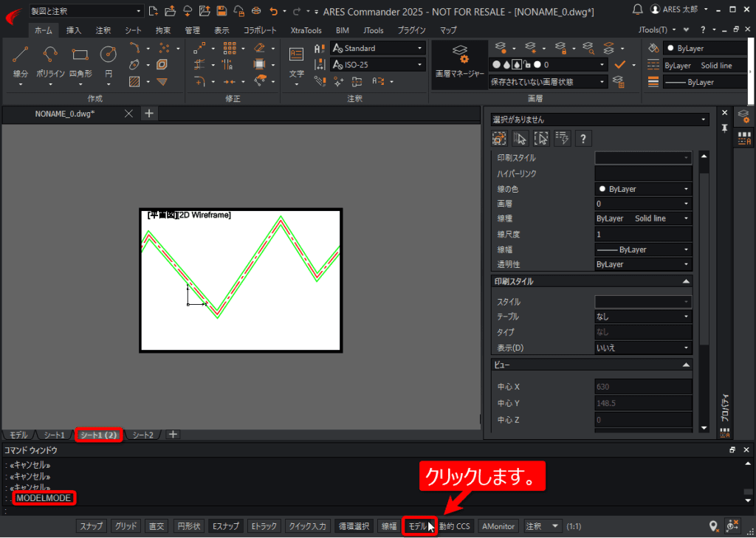Toggle スナップ in status bar

(x=92, y=526)
